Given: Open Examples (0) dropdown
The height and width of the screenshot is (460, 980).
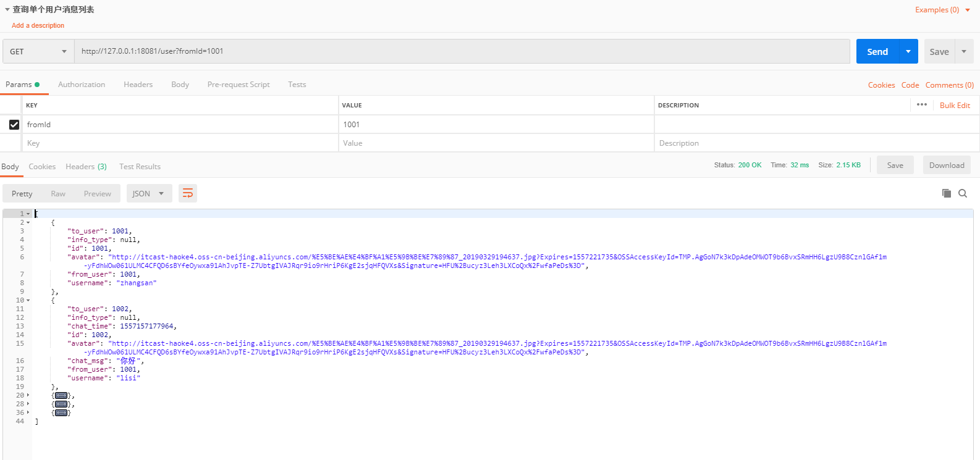Looking at the screenshot, I should tap(942, 10).
